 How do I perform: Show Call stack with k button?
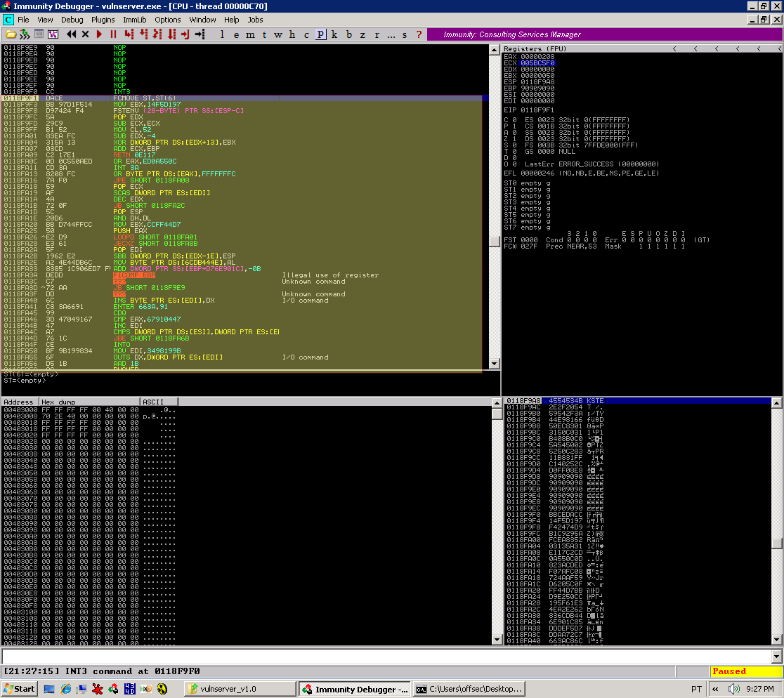click(x=334, y=34)
